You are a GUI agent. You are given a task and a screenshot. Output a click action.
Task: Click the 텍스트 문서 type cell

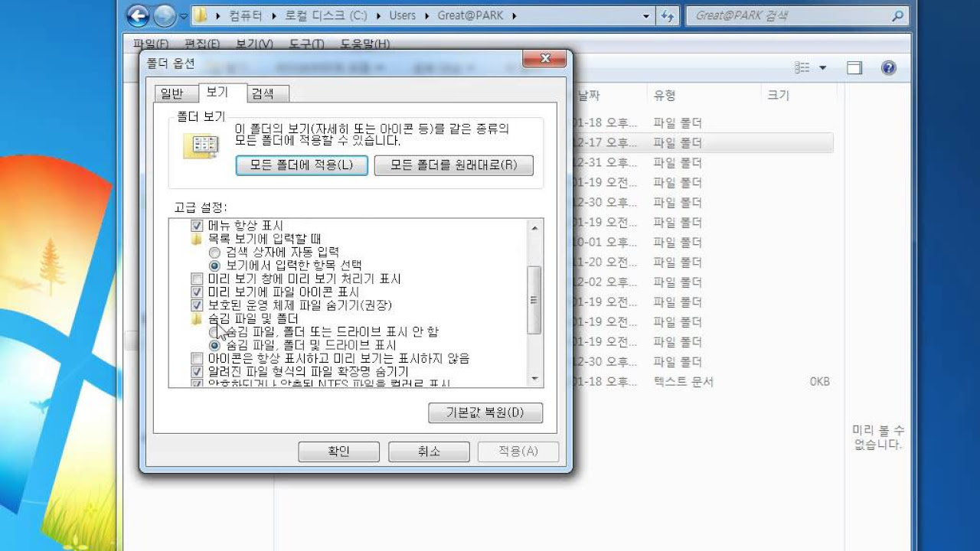(x=683, y=381)
